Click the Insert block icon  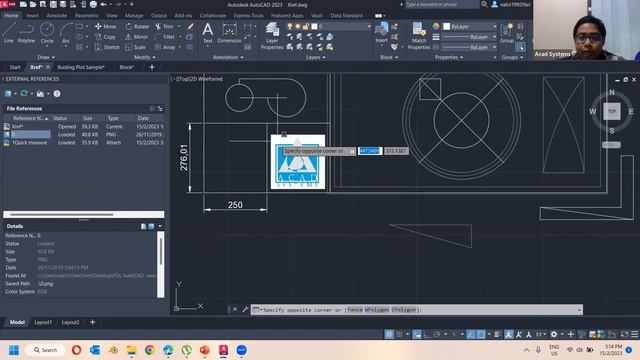(x=382, y=32)
